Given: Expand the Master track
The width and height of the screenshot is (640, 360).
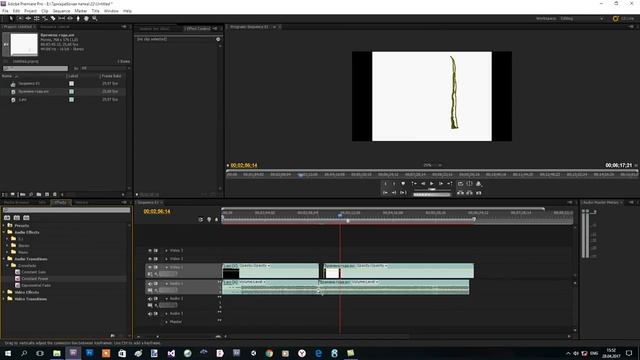Looking at the screenshot, I should click(166, 322).
